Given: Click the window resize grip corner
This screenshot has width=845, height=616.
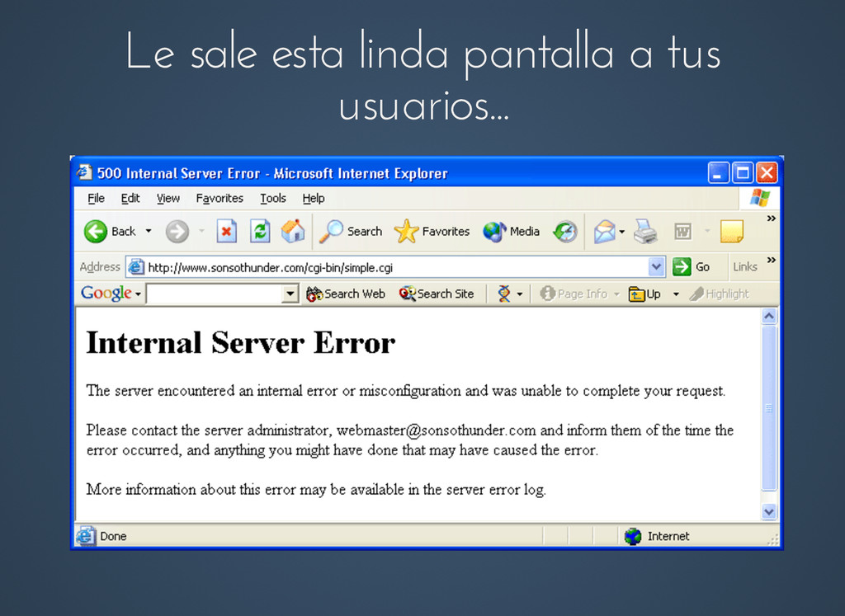Looking at the screenshot, I should point(774,540).
